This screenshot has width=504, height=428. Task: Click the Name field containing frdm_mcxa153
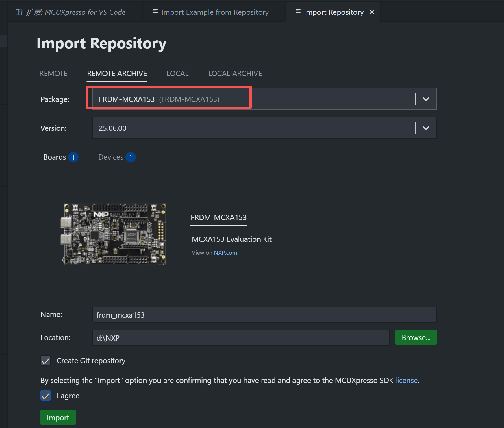(264, 315)
